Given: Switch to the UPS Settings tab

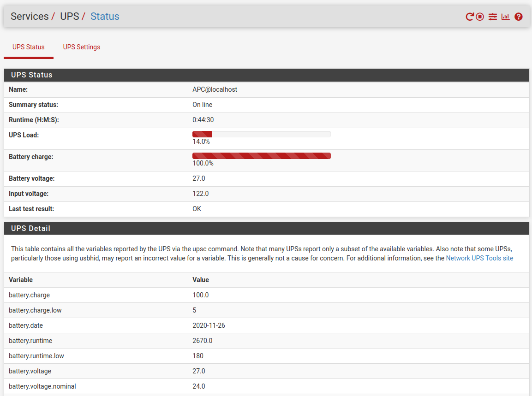Looking at the screenshot, I should tap(82, 47).
